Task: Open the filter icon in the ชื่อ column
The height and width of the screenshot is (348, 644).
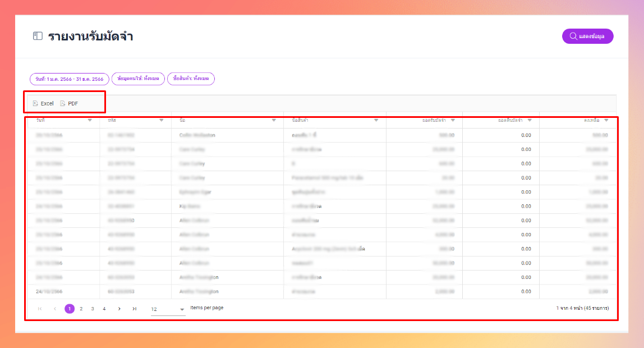Action: click(274, 120)
